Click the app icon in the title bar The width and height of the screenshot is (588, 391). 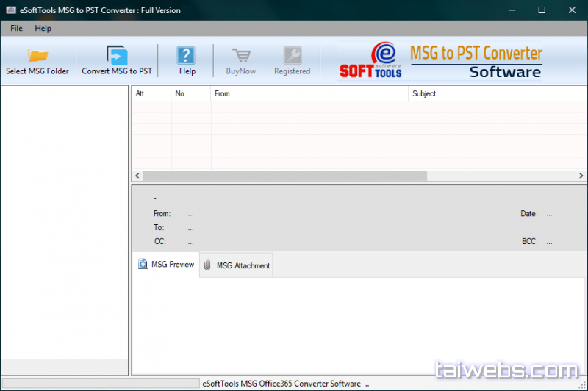coord(10,10)
